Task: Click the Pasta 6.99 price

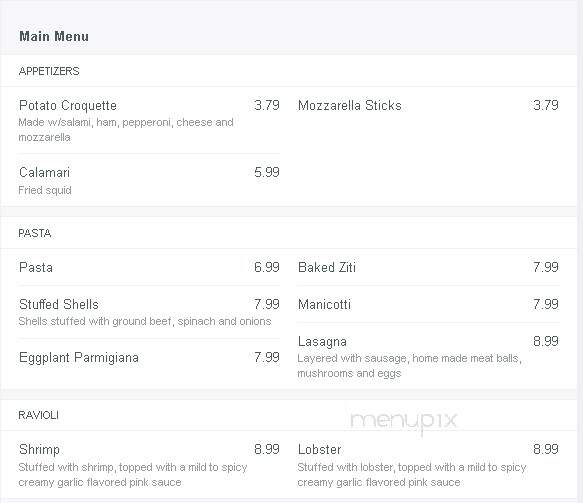Action: tap(267, 267)
